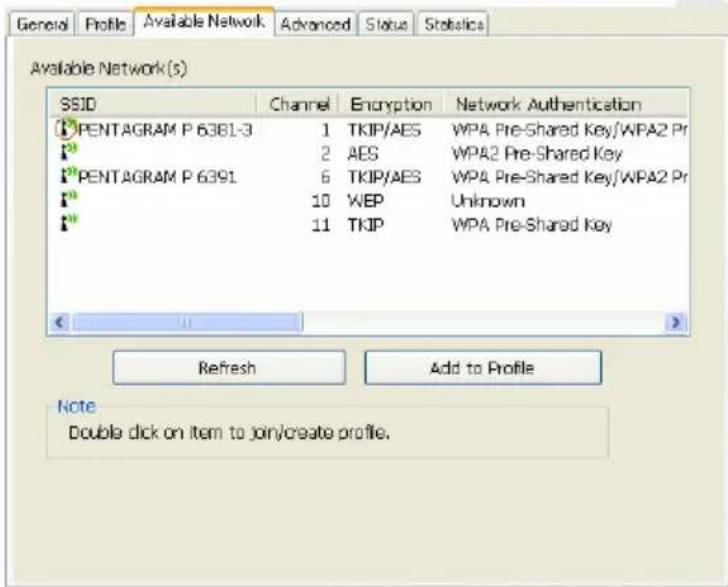
Task: Click signal icon of channel 10 WEP network
Action: pyautogui.click(x=69, y=199)
